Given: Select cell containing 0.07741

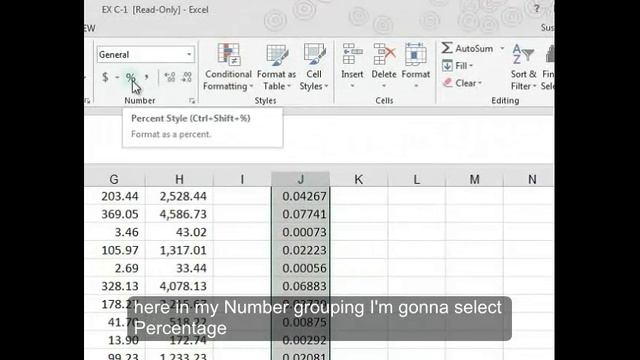Looking at the screenshot, I should tap(301, 214).
